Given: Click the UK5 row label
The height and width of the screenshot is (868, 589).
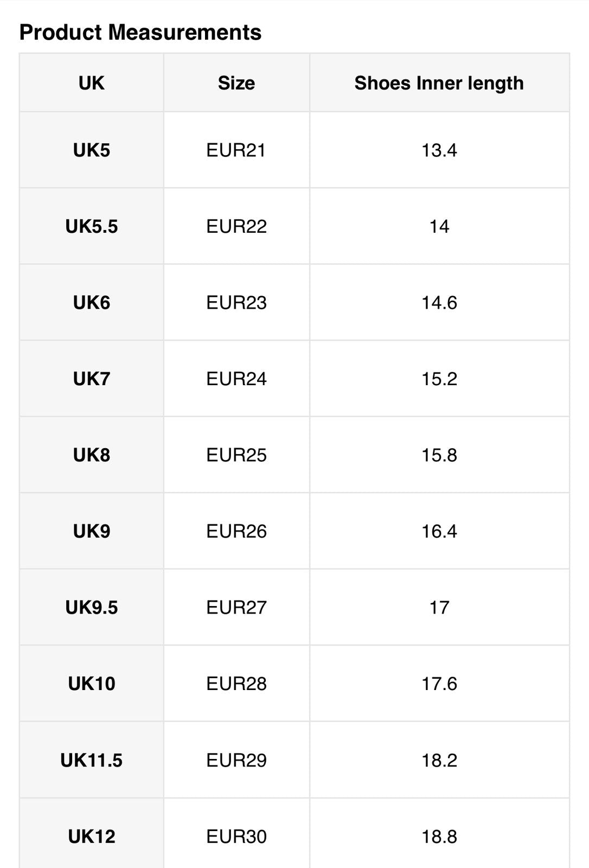Looking at the screenshot, I should click(x=92, y=150).
